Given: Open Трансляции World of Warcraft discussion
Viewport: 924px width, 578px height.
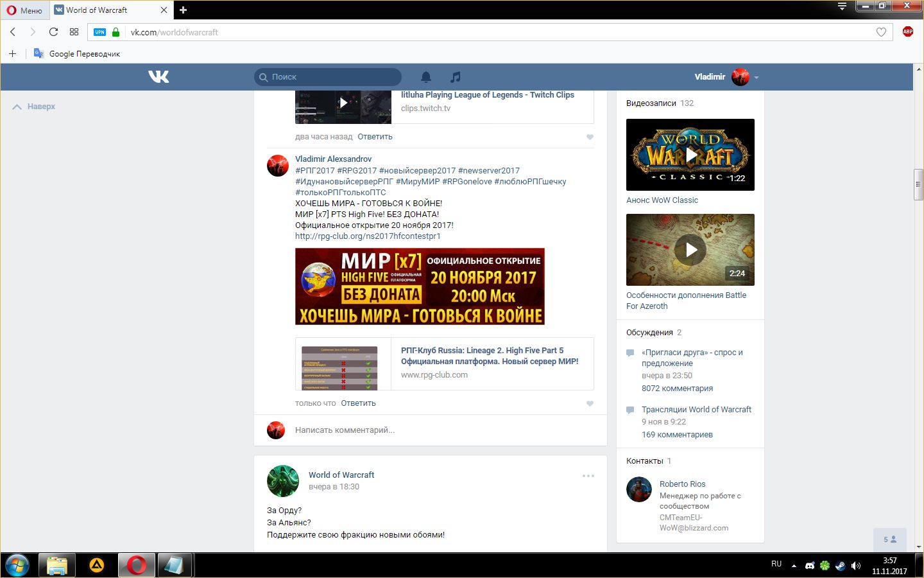Looking at the screenshot, I should 696,410.
